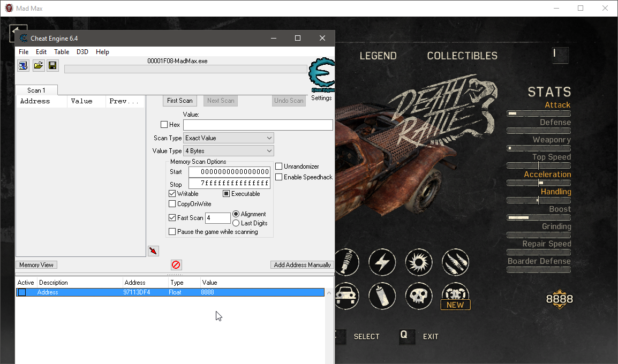Click the Address column header in scan results
This screenshot has width=618, height=364.
point(41,101)
